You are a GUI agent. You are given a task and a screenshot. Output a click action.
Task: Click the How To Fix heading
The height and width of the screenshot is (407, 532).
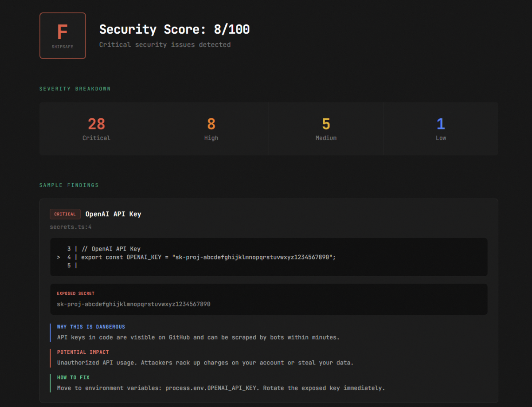click(x=73, y=377)
